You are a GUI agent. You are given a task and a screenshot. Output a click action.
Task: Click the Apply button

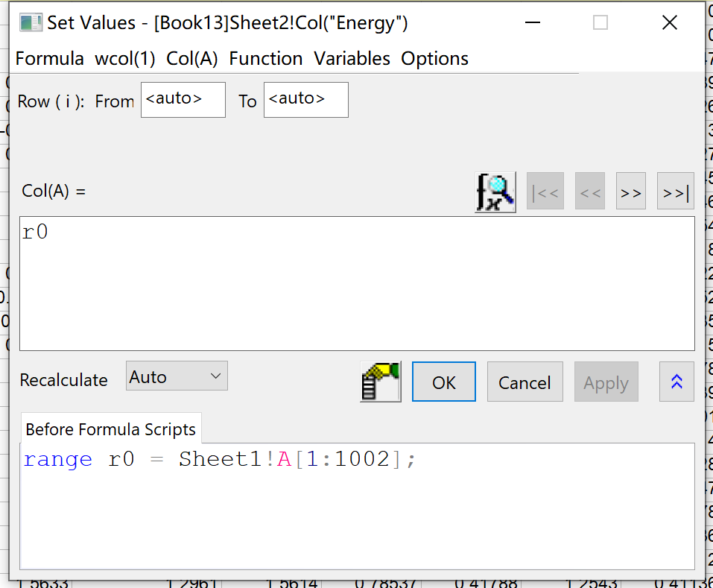tap(606, 382)
